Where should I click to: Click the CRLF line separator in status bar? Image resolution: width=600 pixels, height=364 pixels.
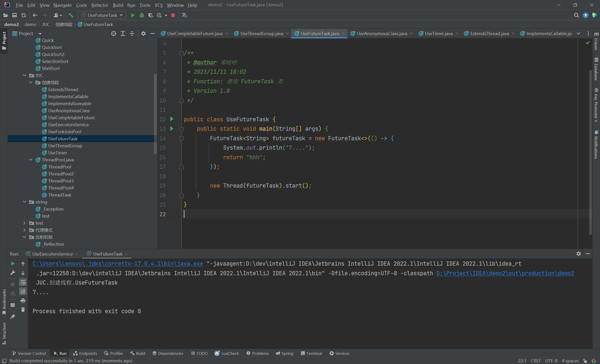pyautogui.click(x=536, y=360)
